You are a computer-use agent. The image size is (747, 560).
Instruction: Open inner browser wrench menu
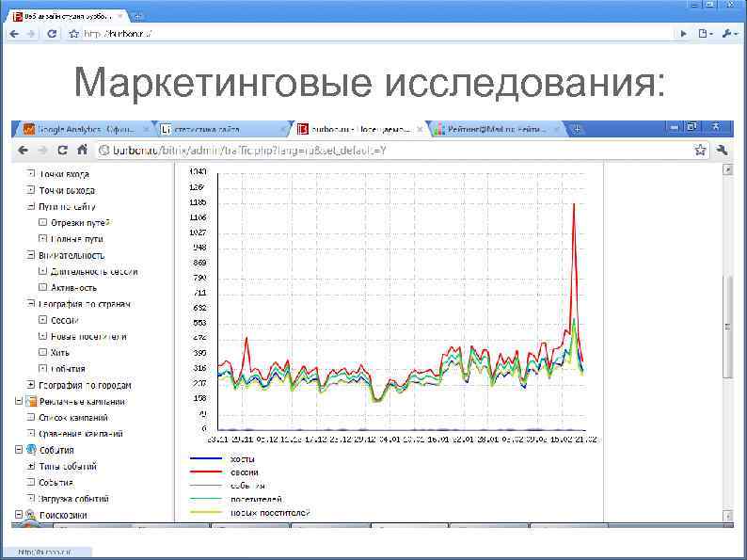tap(722, 151)
